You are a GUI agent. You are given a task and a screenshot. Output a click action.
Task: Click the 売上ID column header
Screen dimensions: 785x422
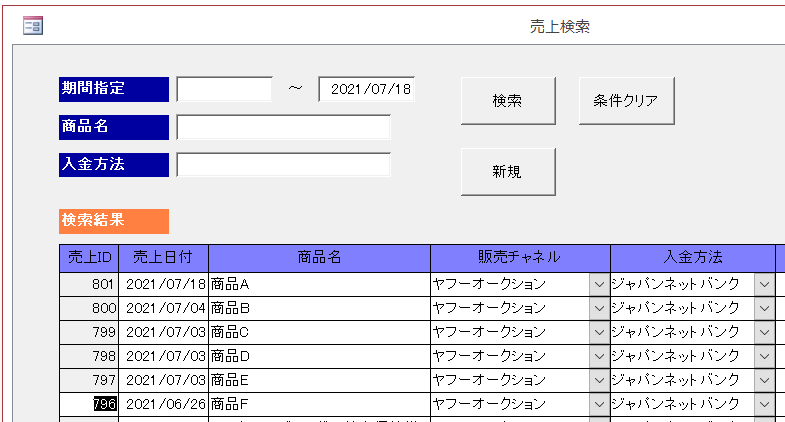tap(89, 257)
